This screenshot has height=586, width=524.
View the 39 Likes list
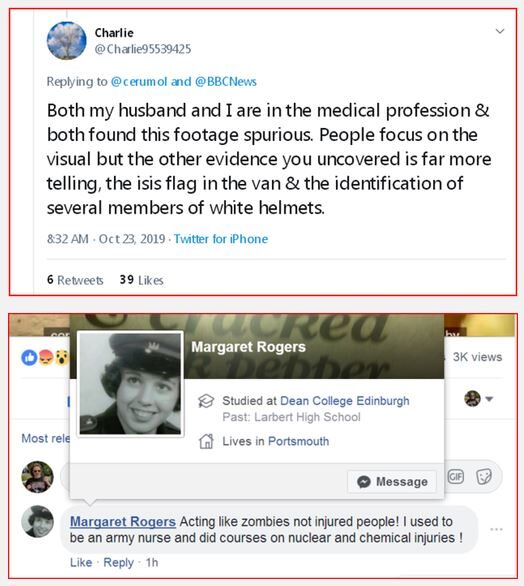[x=141, y=280]
